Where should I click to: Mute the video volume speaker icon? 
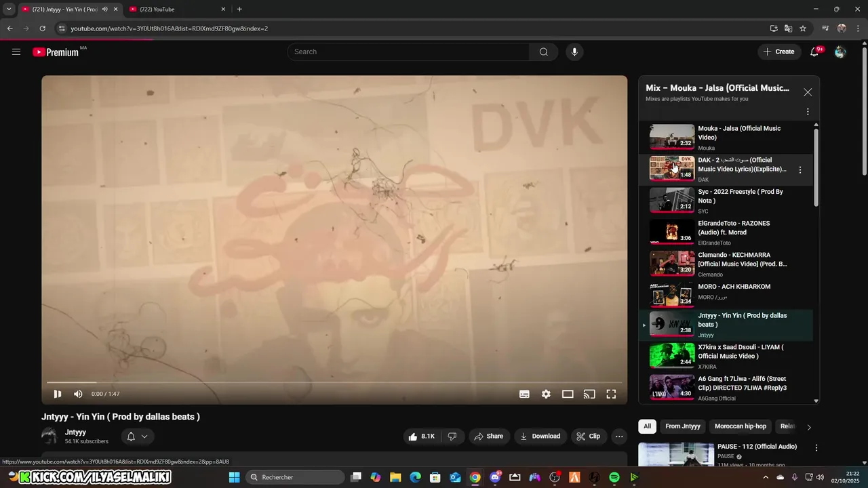(78, 394)
